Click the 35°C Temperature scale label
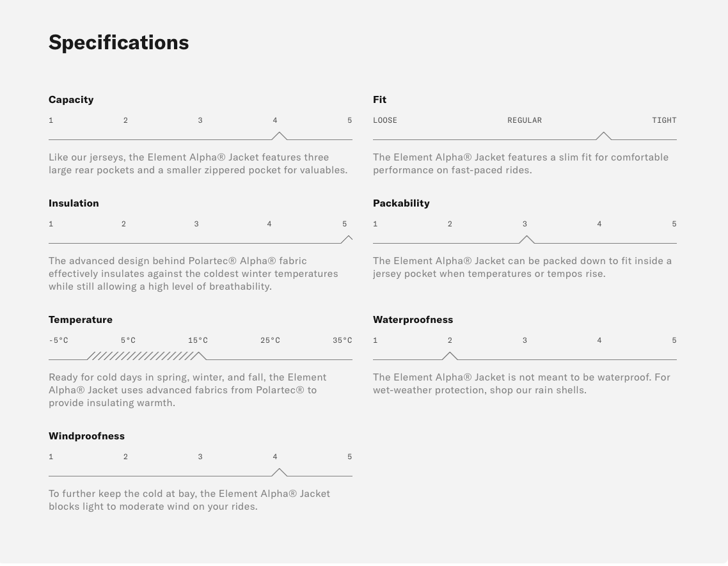 pos(342,340)
